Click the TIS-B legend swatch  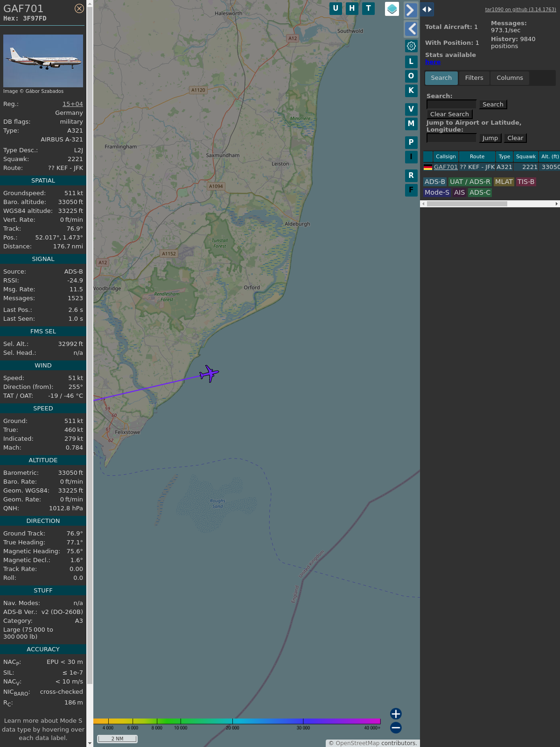coord(526,182)
